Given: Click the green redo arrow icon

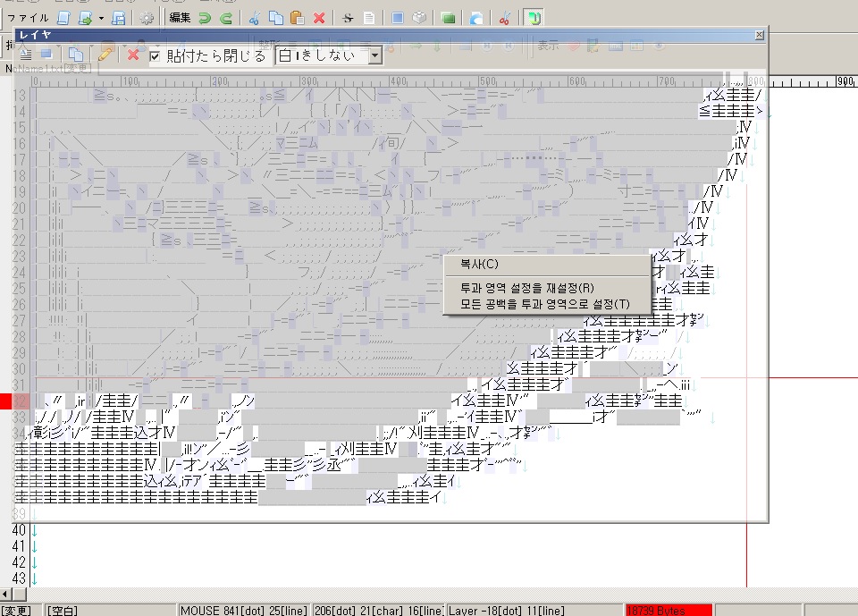Looking at the screenshot, I should coord(226,17).
